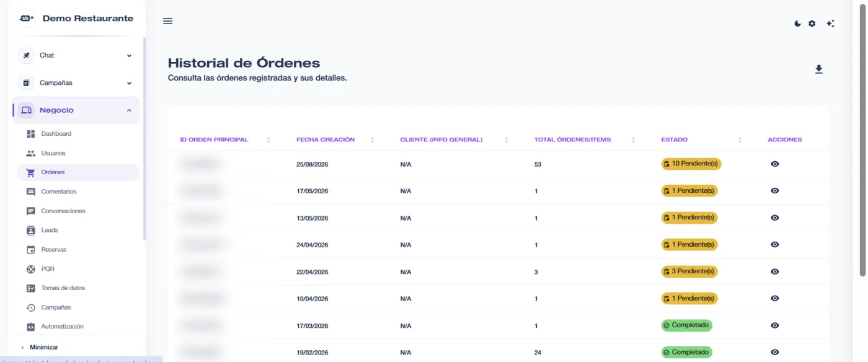
Task: Click the total value 53
Action: click(538, 164)
